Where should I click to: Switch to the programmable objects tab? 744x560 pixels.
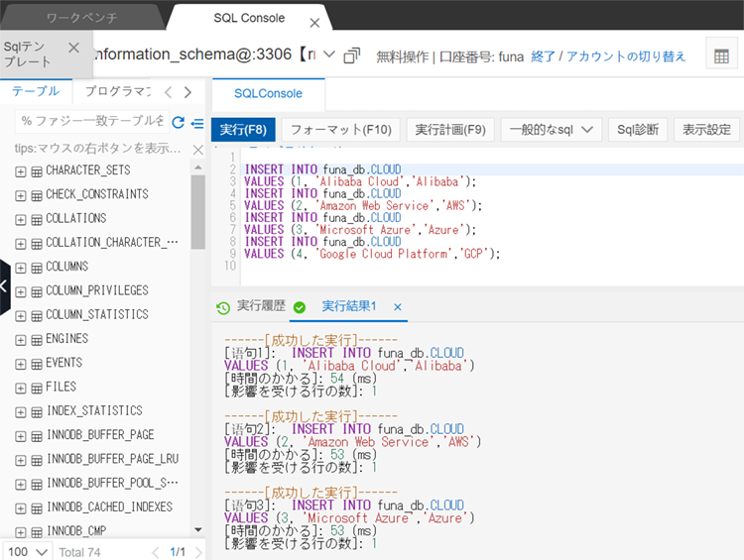(x=117, y=92)
